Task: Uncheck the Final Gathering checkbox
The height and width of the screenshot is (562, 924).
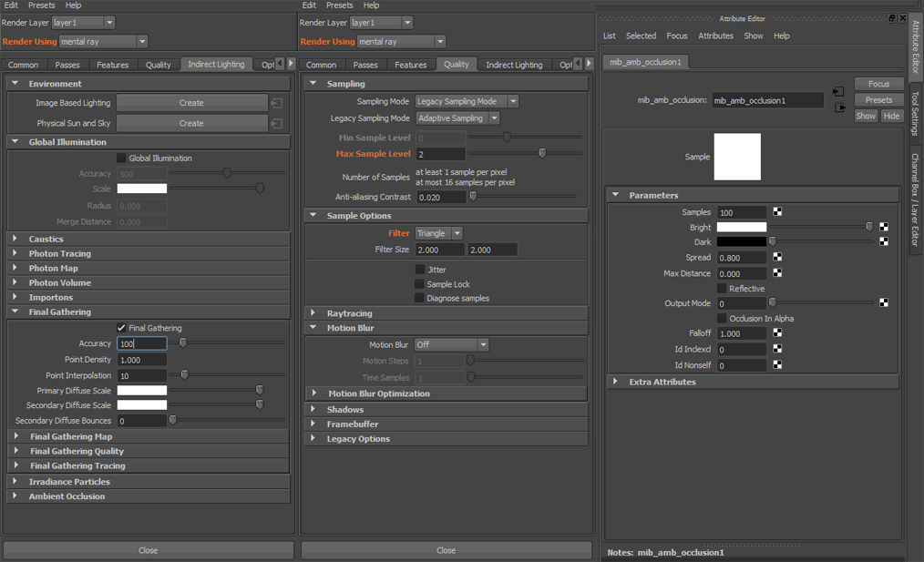Action: 121,328
